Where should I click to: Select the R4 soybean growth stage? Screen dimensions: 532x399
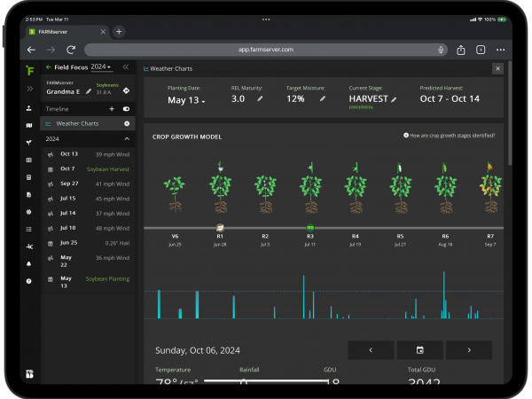tap(356, 188)
